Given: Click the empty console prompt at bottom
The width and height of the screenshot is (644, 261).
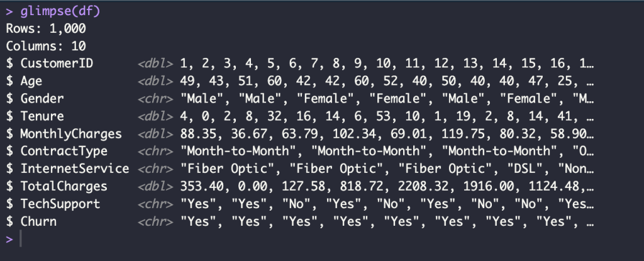Looking at the screenshot, I should [x=21, y=239].
